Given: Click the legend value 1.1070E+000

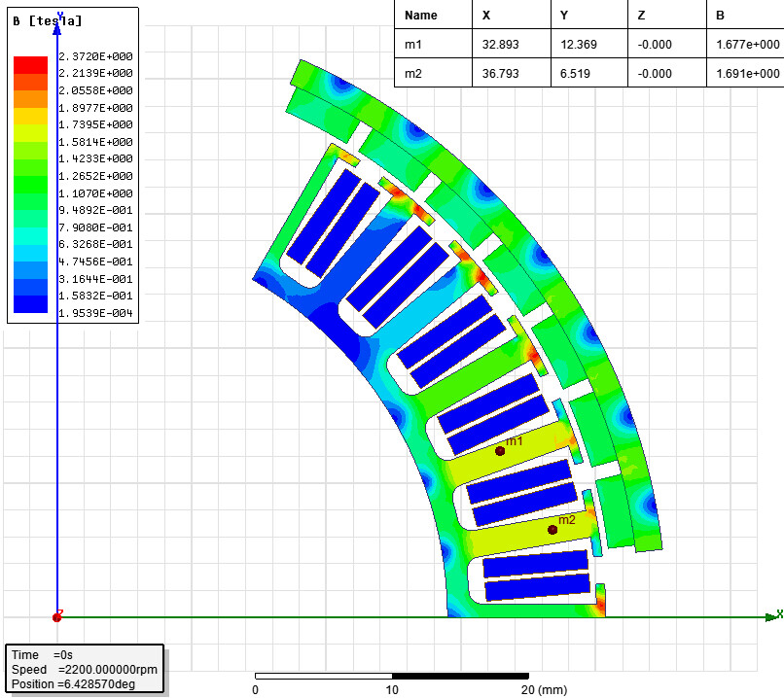Looking at the screenshot, I should (95, 193).
